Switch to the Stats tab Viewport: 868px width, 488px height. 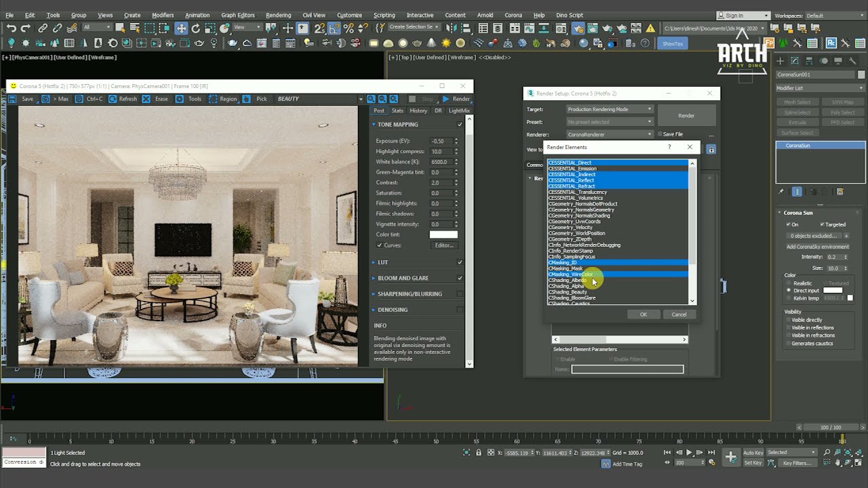[397, 110]
